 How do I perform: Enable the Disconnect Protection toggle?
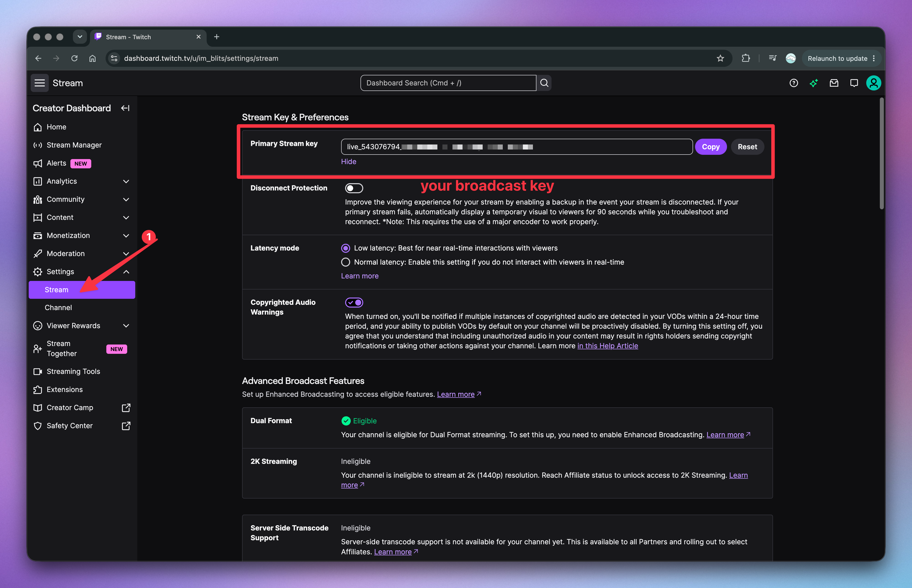pos(354,188)
